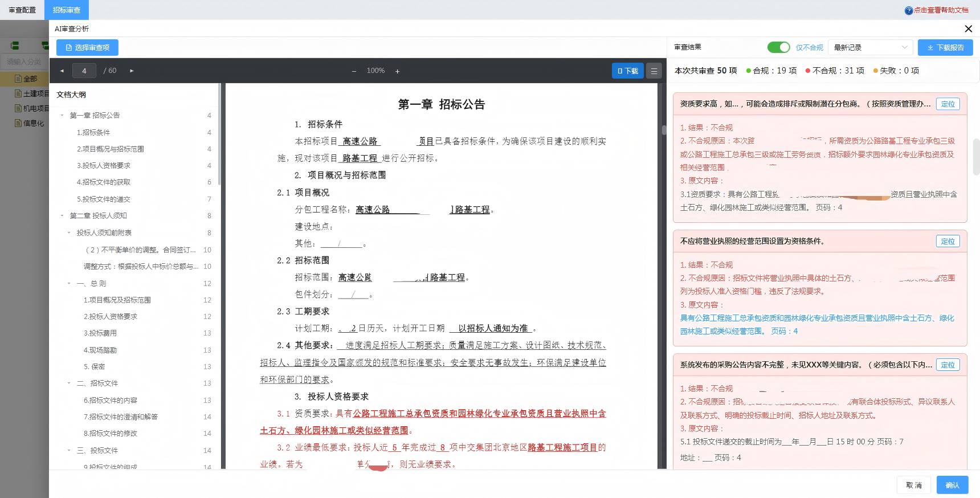Switch to the 招标审查 tab

[67, 10]
